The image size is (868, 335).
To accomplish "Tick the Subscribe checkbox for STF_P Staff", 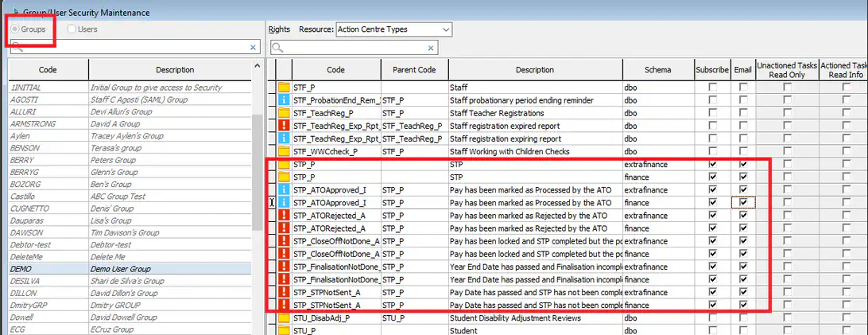I will coord(712,88).
